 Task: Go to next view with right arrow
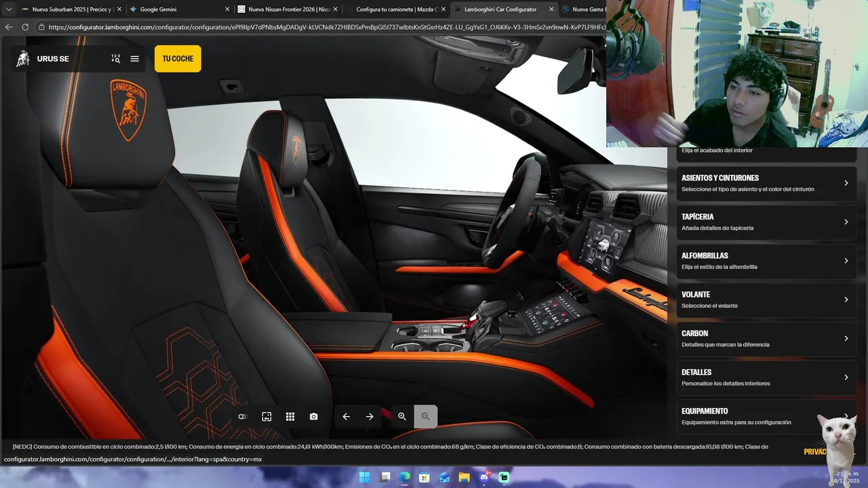[x=370, y=417]
